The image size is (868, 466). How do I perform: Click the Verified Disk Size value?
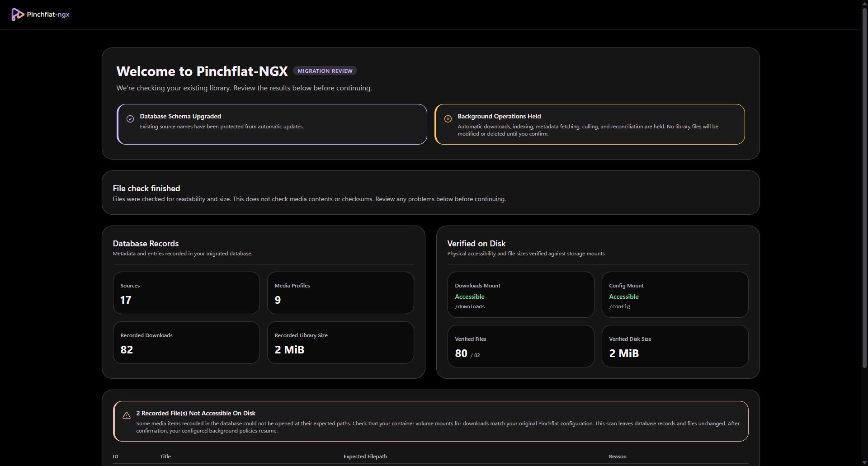coord(624,353)
